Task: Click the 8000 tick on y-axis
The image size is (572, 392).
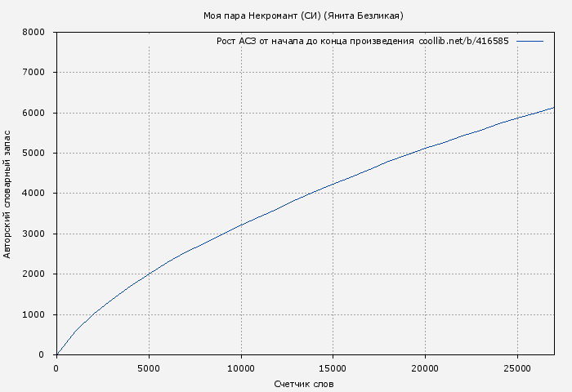Action: 33,33
